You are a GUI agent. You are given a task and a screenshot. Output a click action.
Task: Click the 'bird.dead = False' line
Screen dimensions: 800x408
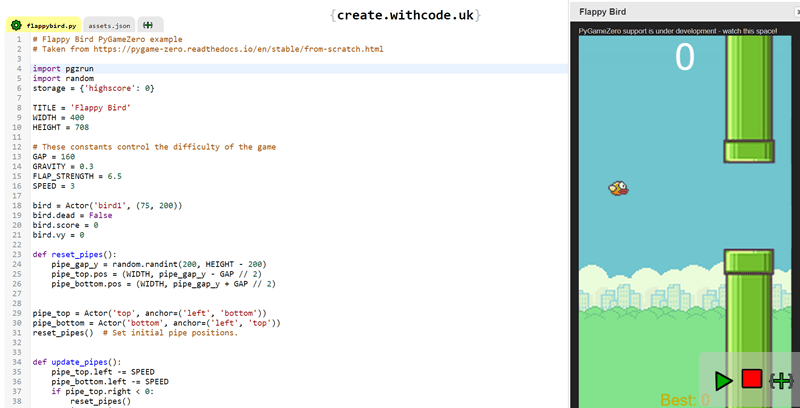click(72, 215)
